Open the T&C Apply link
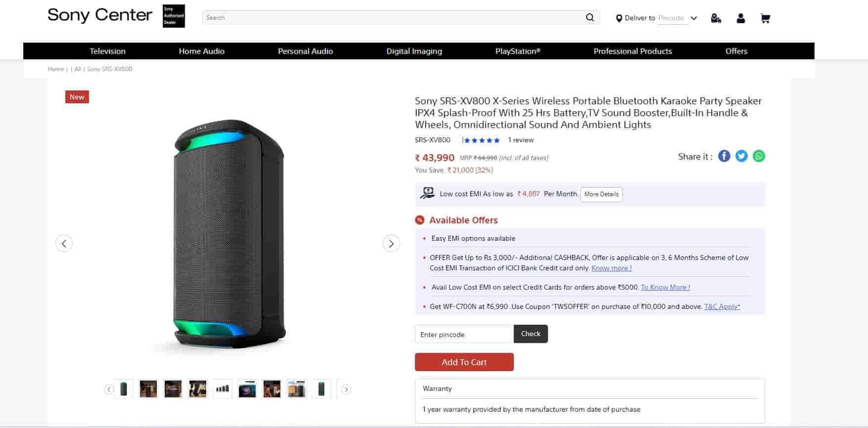The width and height of the screenshot is (868, 428). (722, 306)
